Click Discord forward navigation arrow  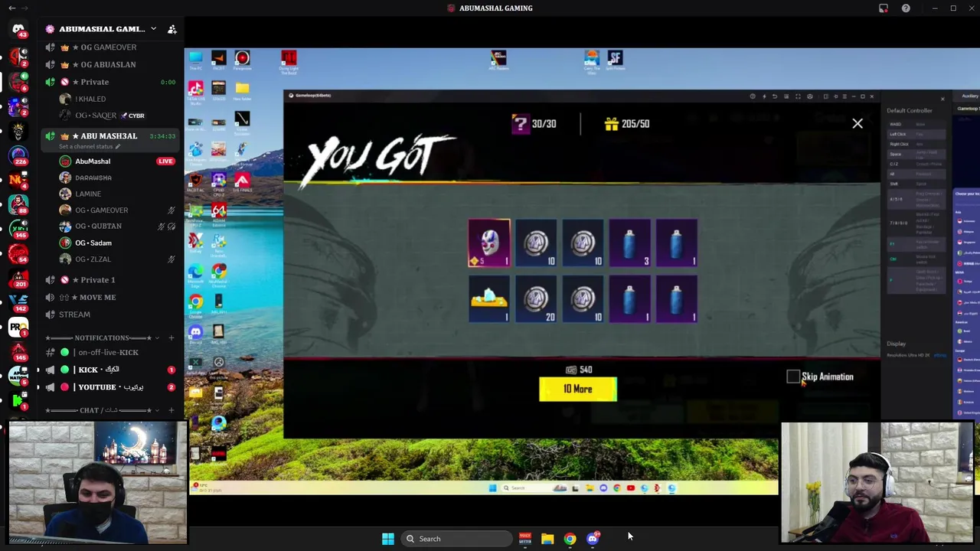pyautogui.click(x=26, y=8)
